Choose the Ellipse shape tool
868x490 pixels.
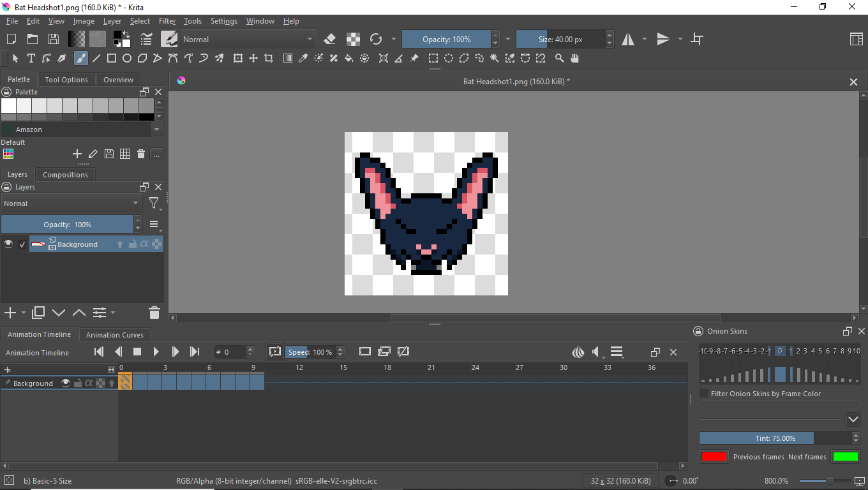pos(127,59)
